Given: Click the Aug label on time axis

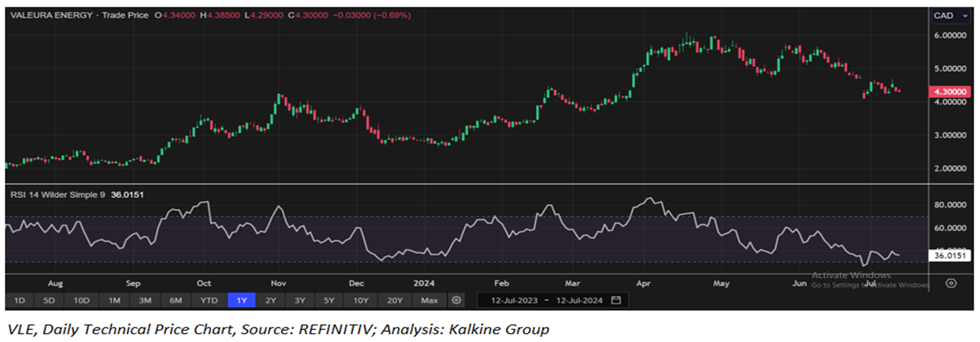Looking at the screenshot, I should 55,284.
